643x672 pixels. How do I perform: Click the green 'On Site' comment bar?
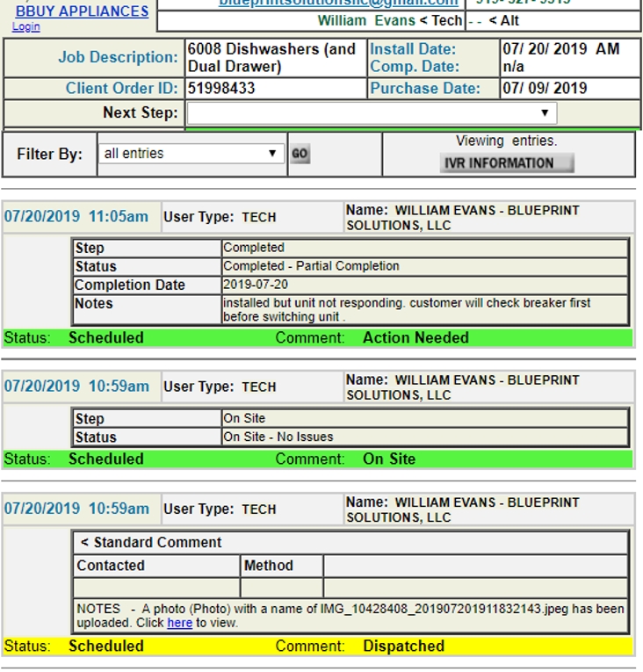[x=388, y=459]
